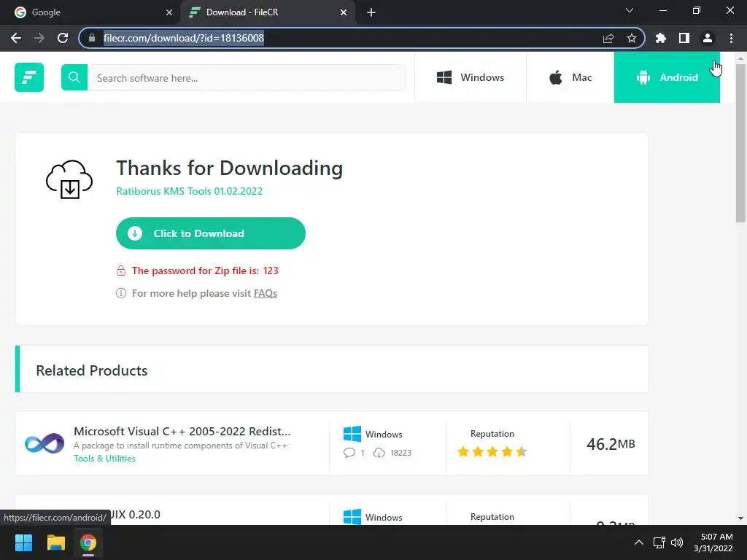Viewport: 747px width, 560px height.
Task: Close the Google tab
Action: (169, 12)
